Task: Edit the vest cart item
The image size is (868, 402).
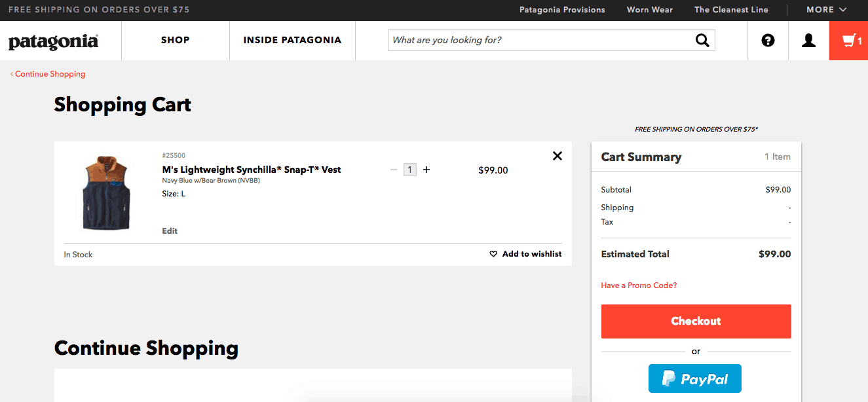Action: tap(170, 231)
